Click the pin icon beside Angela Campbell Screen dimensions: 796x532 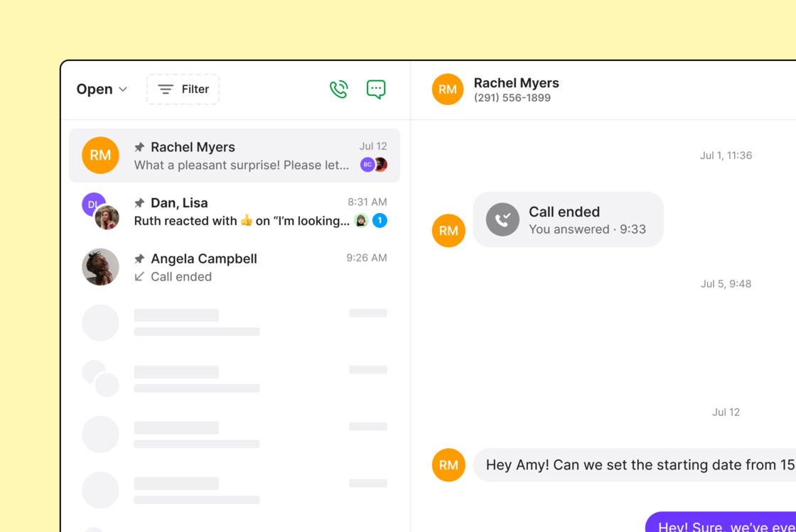tap(139, 259)
